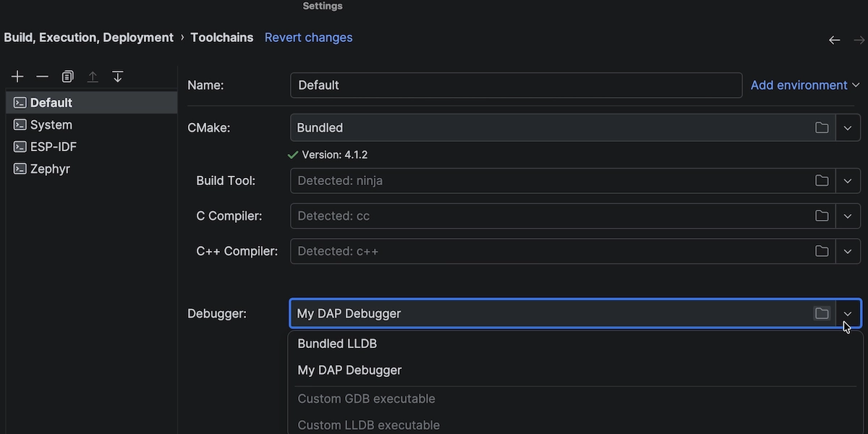Expand the CMake dropdown arrow
Image resolution: width=868 pixels, height=434 pixels.
[x=848, y=128]
